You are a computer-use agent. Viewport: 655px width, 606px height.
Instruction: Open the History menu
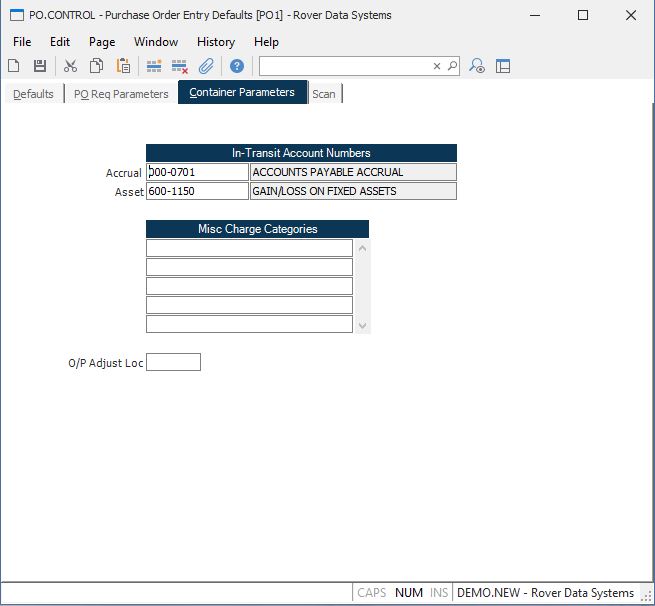pyautogui.click(x=215, y=42)
